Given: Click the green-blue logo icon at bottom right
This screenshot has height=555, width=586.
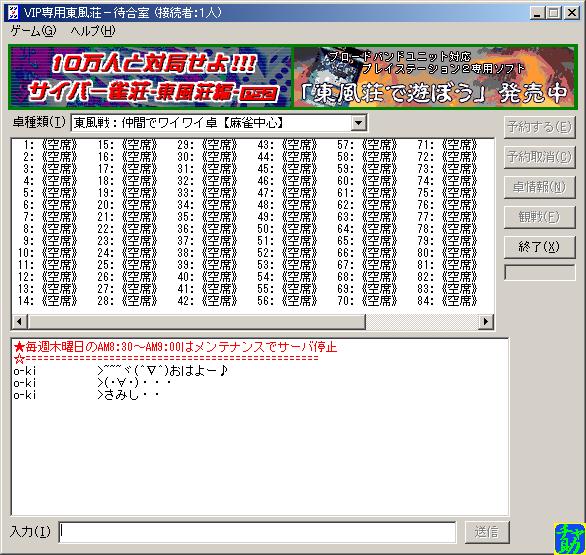Looking at the screenshot, I should click(x=569, y=538).
